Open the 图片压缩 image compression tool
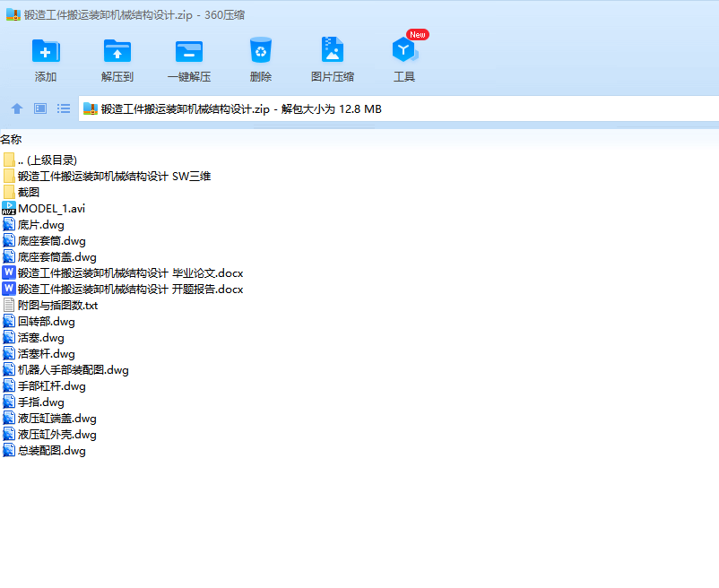This screenshot has height=588, width=719. pyautogui.click(x=333, y=49)
